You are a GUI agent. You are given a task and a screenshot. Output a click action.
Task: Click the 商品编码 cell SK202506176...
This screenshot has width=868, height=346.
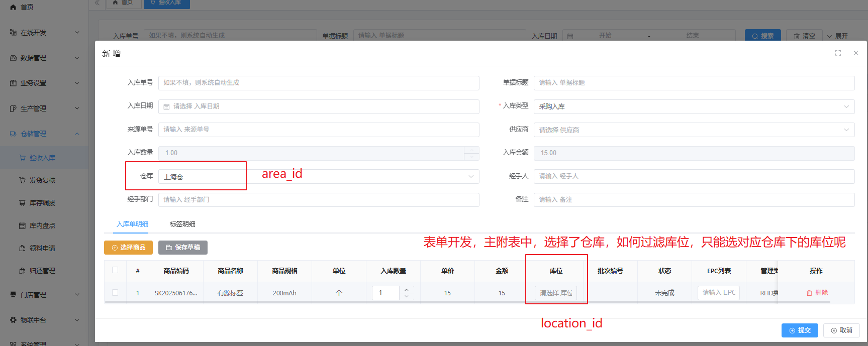(x=176, y=293)
